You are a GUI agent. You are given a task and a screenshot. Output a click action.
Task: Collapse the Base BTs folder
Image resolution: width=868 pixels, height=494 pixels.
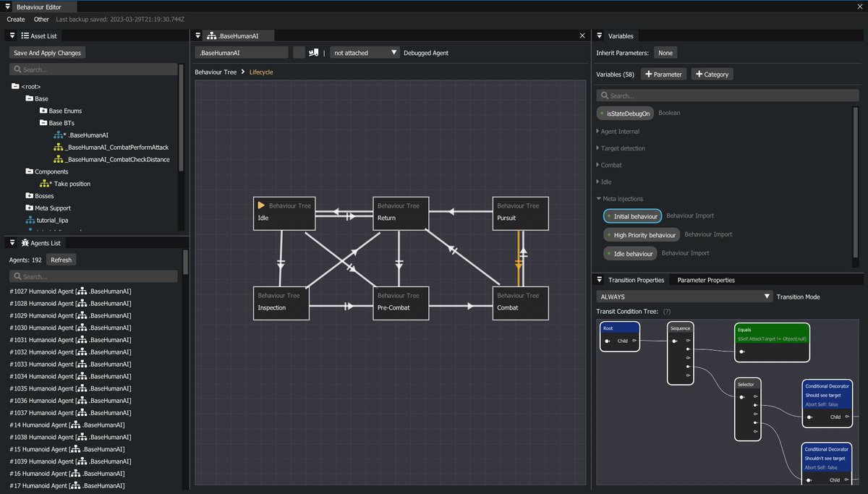[43, 123]
